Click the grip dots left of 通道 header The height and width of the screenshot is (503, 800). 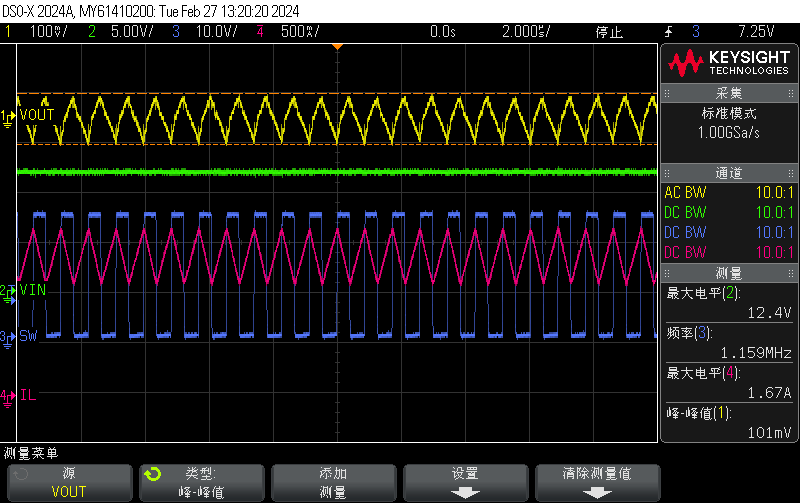click(667, 173)
